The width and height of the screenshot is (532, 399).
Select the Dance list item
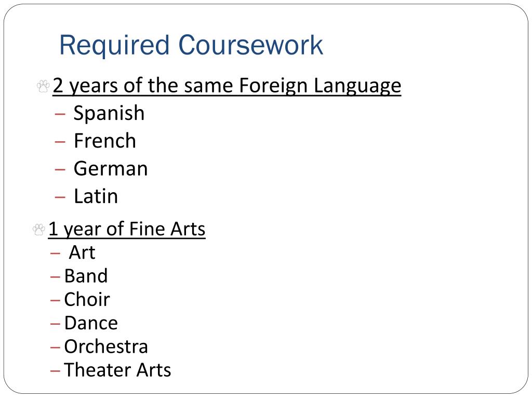[x=91, y=323]
